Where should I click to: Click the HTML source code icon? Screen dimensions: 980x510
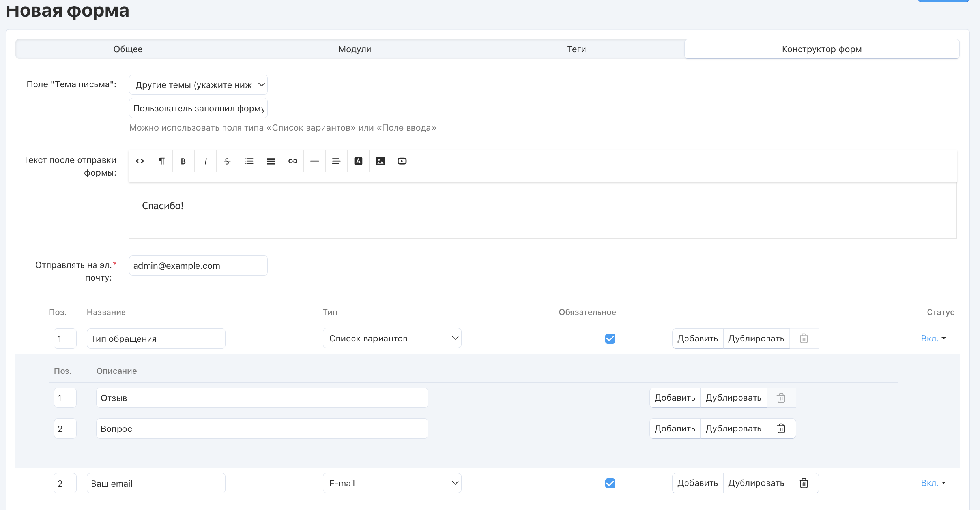click(140, 161)
